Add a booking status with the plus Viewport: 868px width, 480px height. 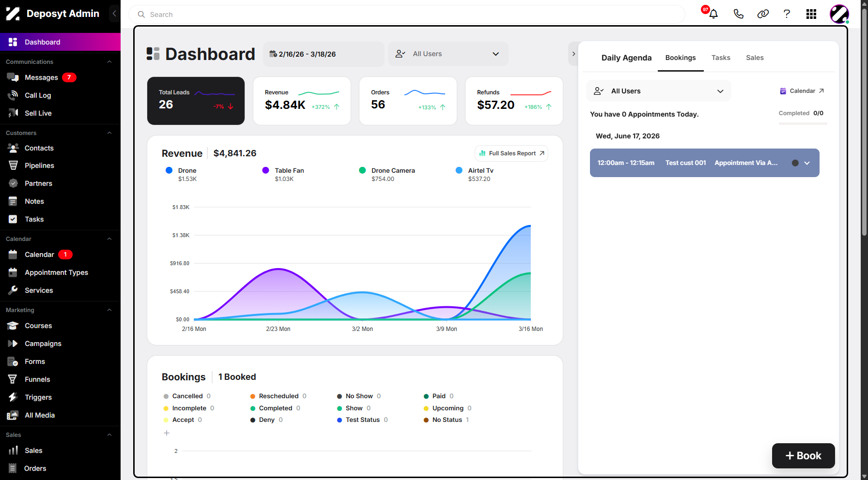tap(167, 433)
